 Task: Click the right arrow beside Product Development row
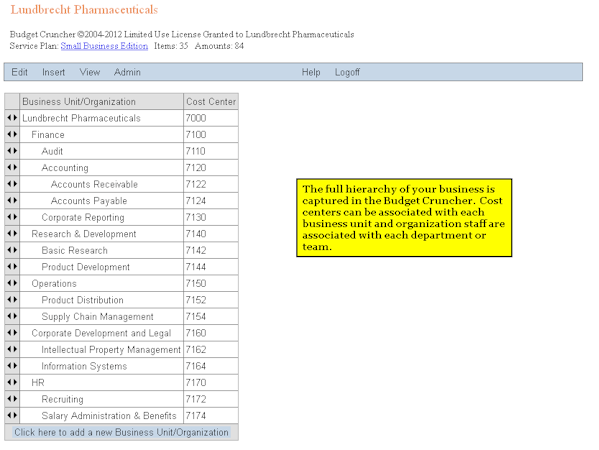pos(15,266)
